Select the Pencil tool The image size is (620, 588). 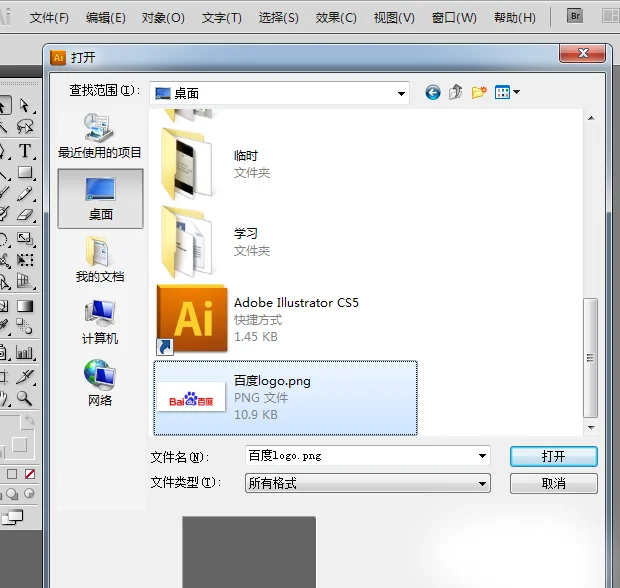[x=25, y=194]
